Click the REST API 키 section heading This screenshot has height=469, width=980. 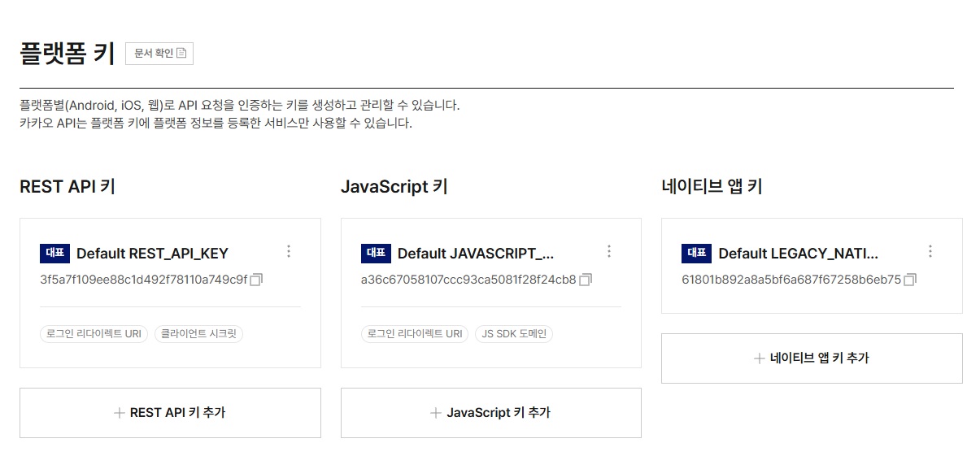coord(68,187)
